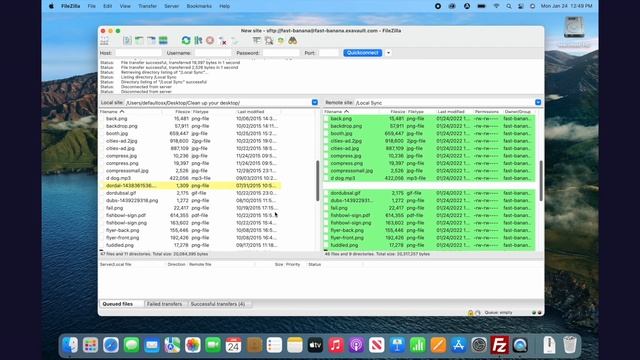
Task: Toggle directory comparison icon
Action: pyautogui.click(x=269, y=40)
